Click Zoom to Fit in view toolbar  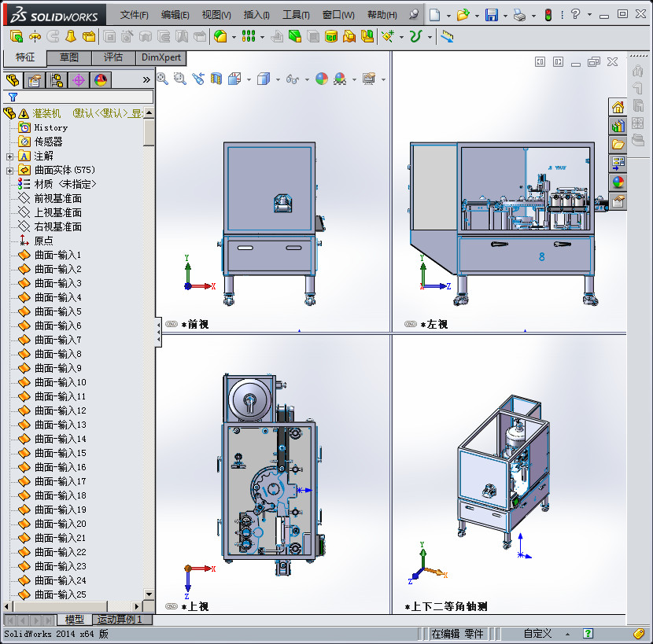click(162, 79)
